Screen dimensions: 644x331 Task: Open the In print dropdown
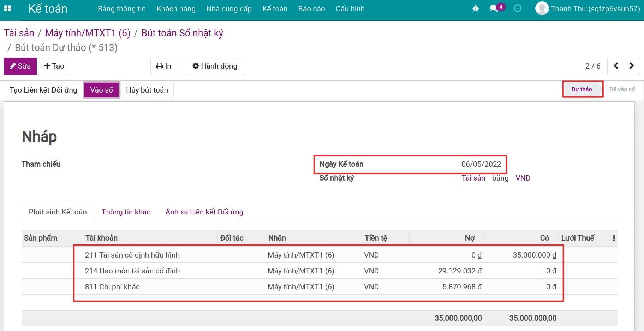(164, 66)
